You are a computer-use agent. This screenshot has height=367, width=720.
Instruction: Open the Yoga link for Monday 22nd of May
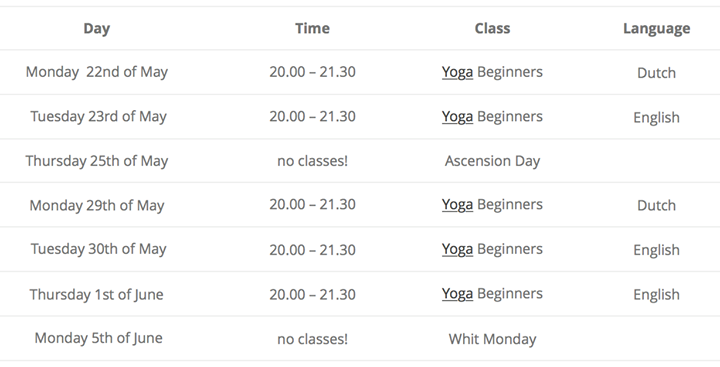[x=457, y=72]
